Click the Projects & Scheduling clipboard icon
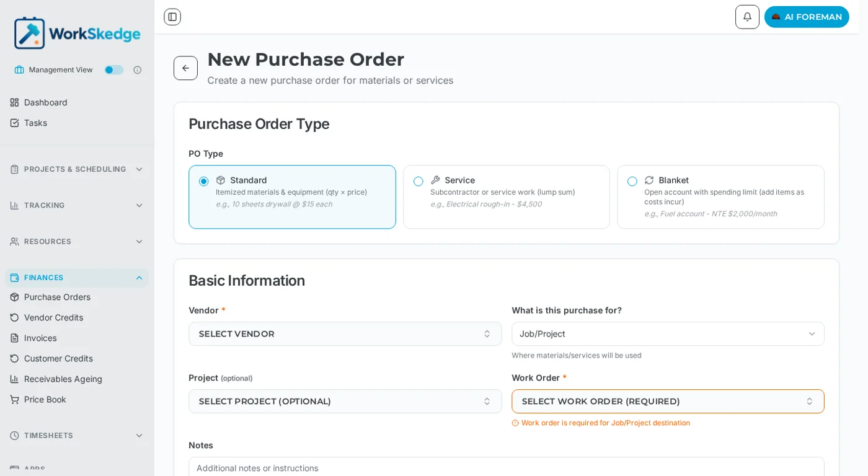The width and height of the screenshot is (868, 476). [x=14, y=169]
